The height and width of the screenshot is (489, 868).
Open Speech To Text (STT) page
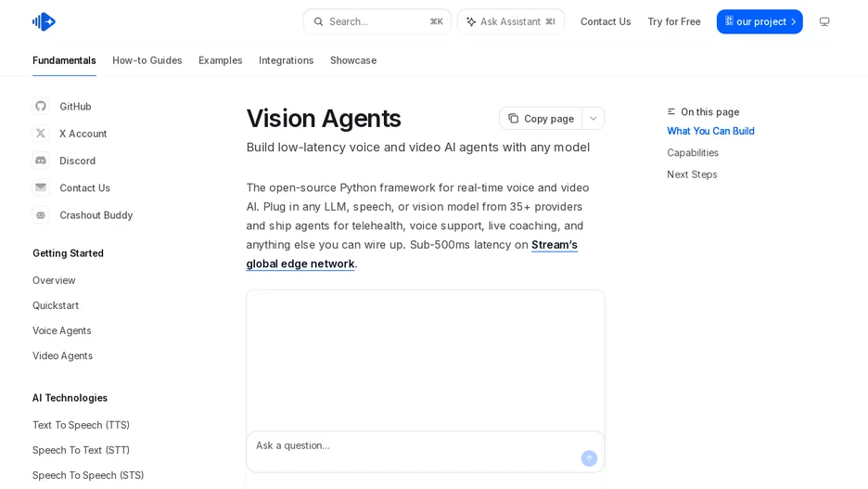coord(81,450)
